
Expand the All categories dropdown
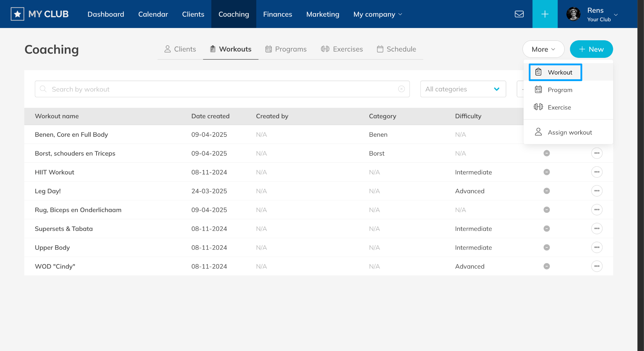(x=463, y=89)
